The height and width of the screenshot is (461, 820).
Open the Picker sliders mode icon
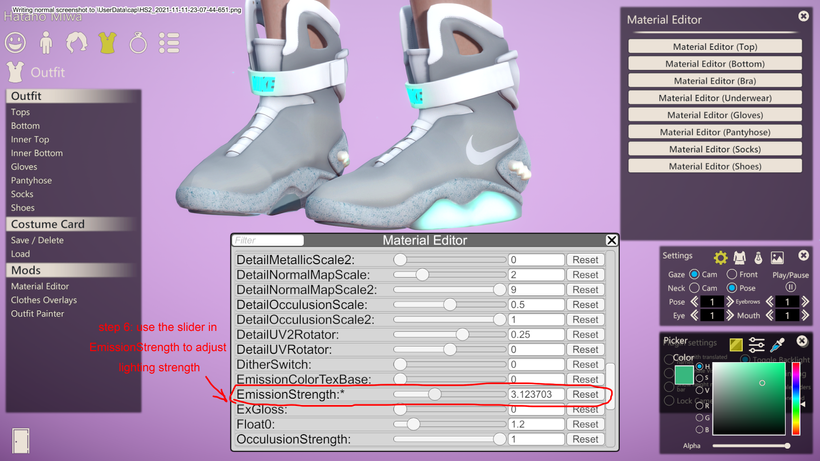pyautogui.click(x=756, y=344)
